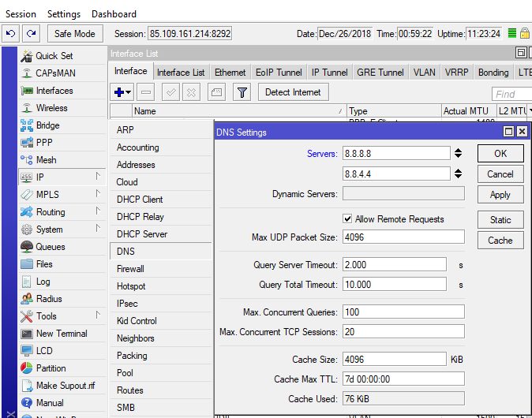Toggle Allow Remote Requests checkbox
Viewport: 532px width, 418px height.
347,218
